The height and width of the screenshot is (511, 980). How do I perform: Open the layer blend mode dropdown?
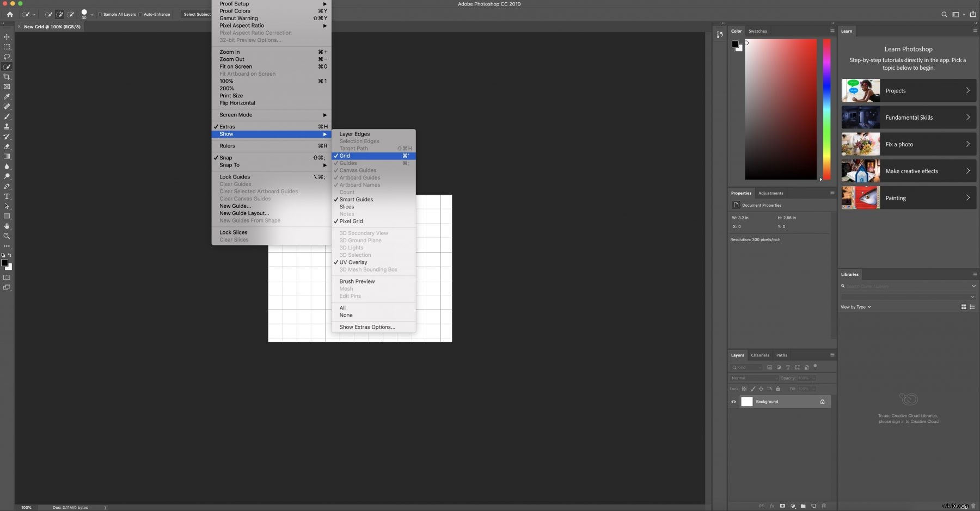coord(754,378)
